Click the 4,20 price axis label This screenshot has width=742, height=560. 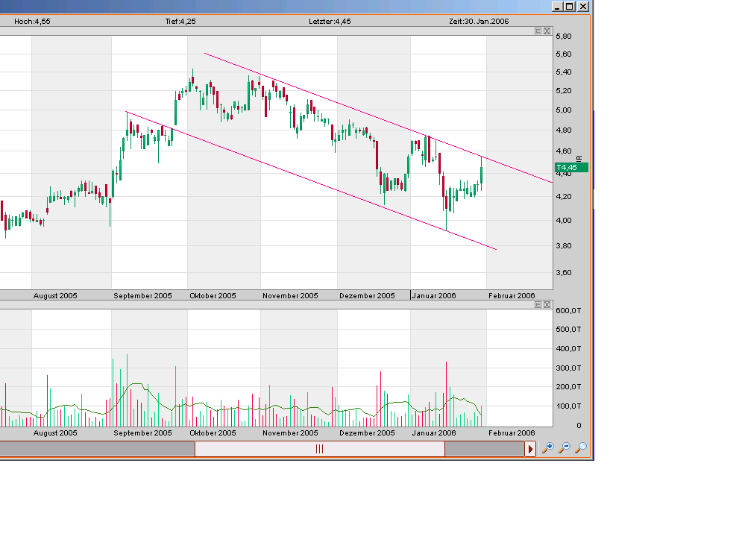coord(564,196)
